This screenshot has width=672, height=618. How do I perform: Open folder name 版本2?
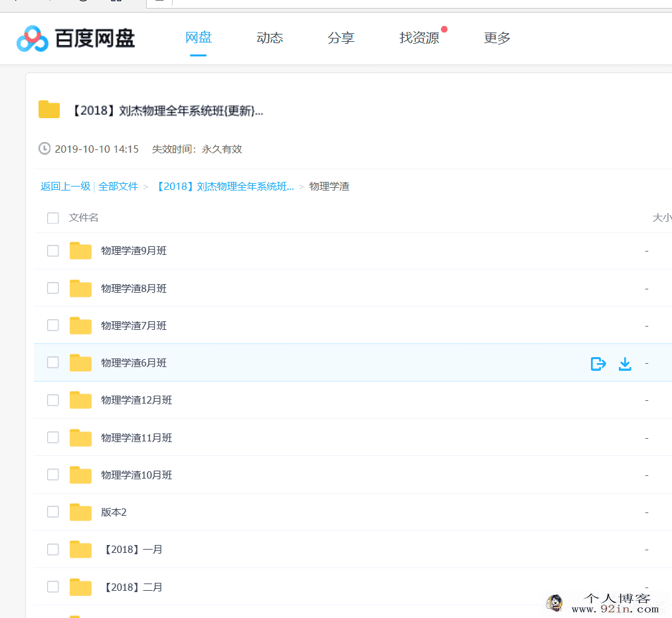(x=114, y=512)
